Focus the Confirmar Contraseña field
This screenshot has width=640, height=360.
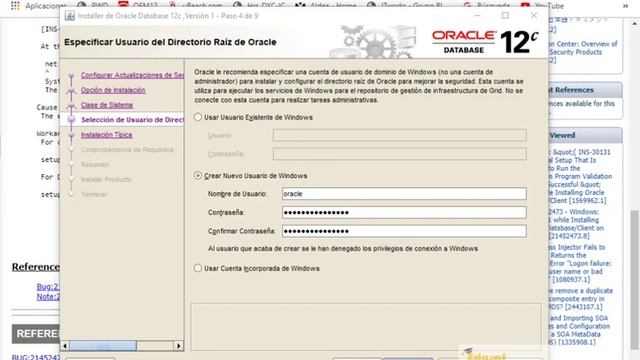point(404,231)
